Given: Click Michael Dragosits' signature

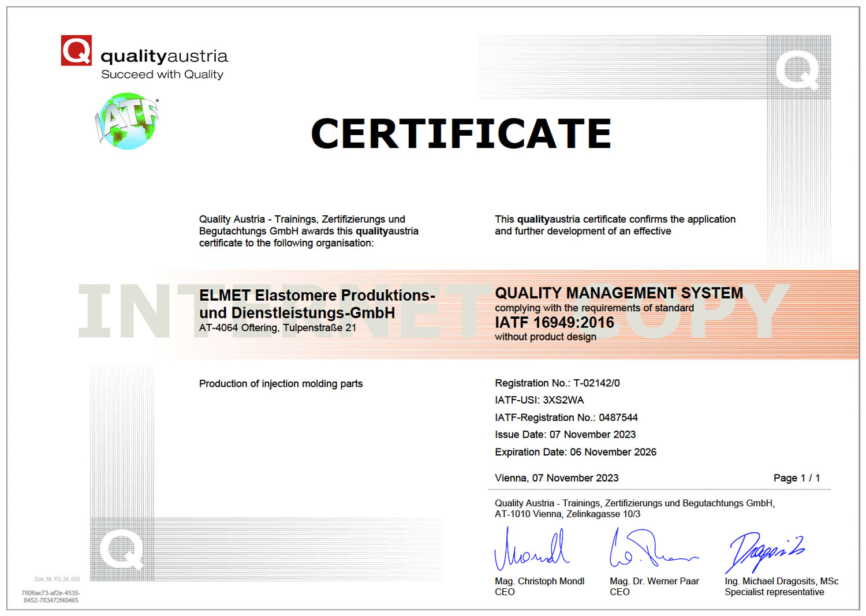Looking at the screenshot, I should click(x=764, y=552).
